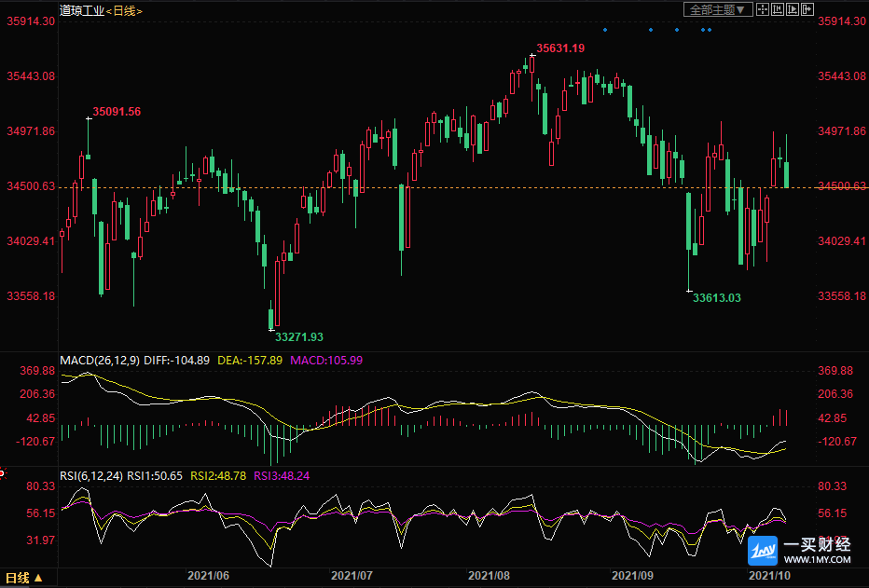Click the RSI1:50.65 value
869x588 pixels.
tap(155, 476)
